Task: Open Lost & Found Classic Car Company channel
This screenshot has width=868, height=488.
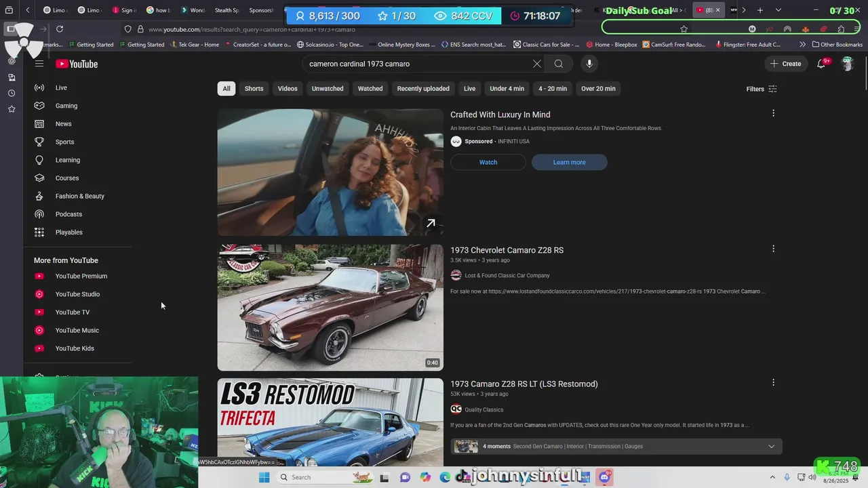Action: pyautogui.click(x=507, y=275)
